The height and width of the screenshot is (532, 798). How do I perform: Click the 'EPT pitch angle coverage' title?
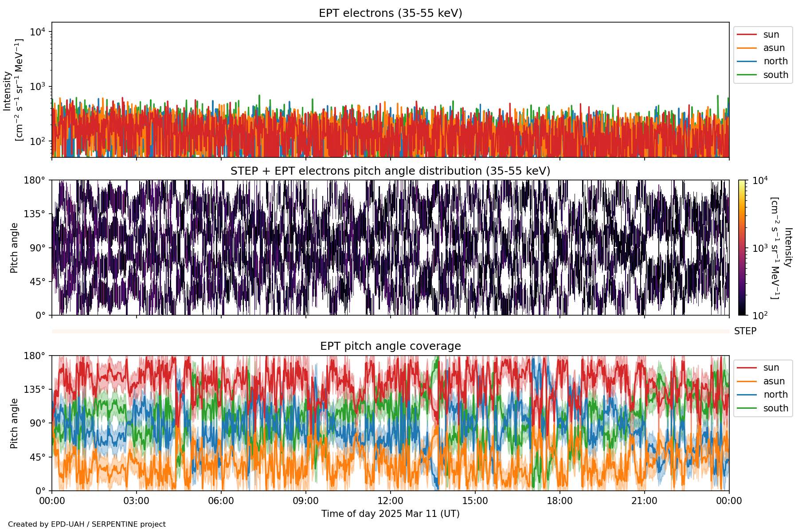[390, 346]
